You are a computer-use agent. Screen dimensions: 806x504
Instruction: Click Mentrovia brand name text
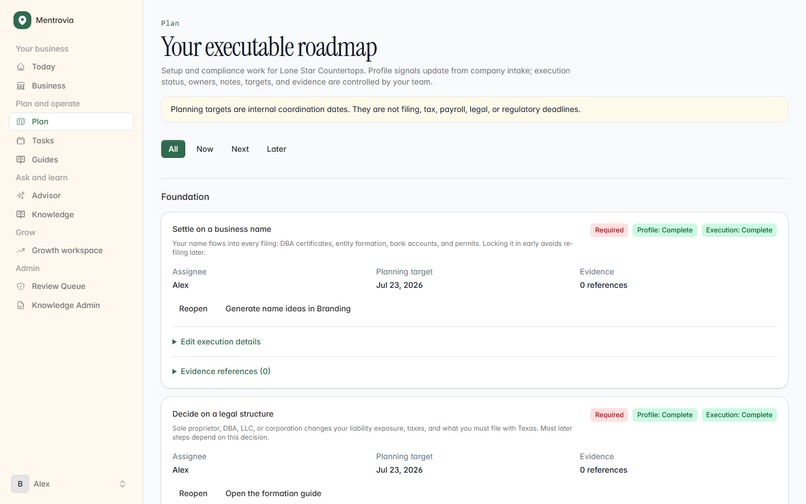(54, 21)
